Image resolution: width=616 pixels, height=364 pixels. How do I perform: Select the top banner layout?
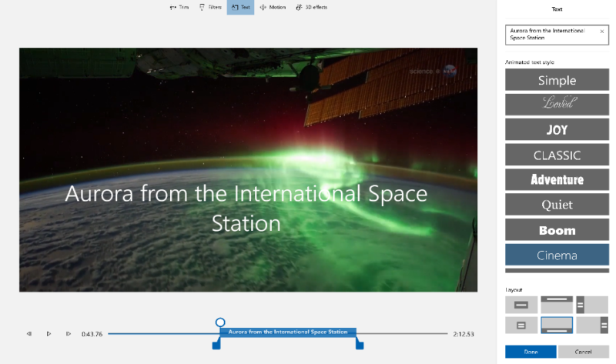click(557, 303)
